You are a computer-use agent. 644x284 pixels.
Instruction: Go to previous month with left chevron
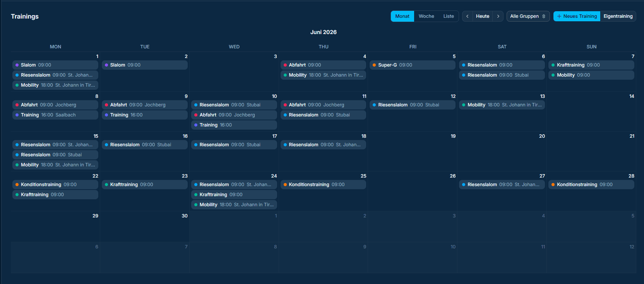[468, 16]
